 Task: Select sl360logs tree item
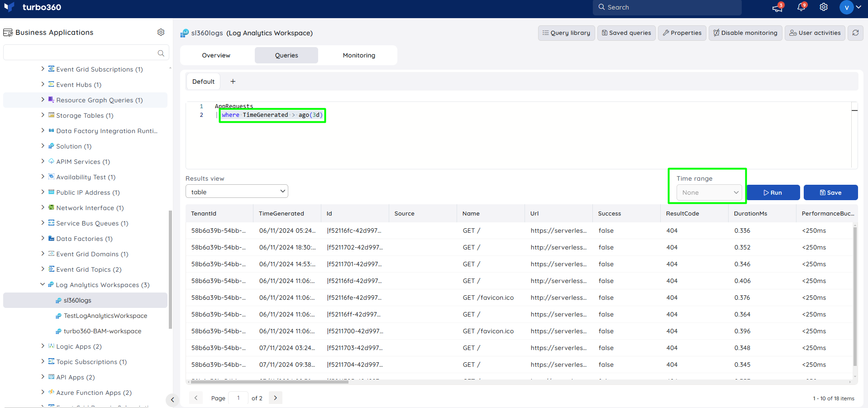[85, 300]
